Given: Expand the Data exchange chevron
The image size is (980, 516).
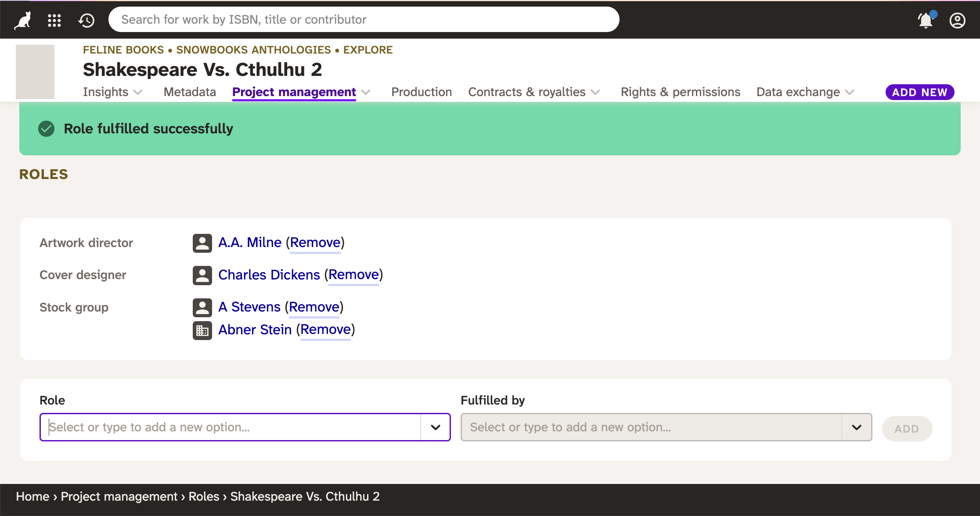Looking at the screenshot, I should (x=850, y=92).
